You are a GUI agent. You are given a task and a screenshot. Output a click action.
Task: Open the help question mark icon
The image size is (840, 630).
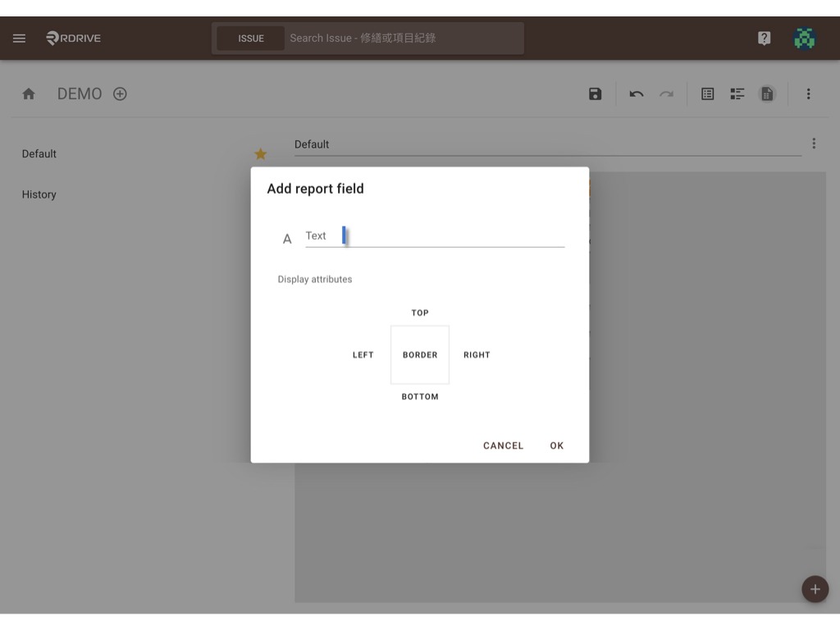[764, 38]
